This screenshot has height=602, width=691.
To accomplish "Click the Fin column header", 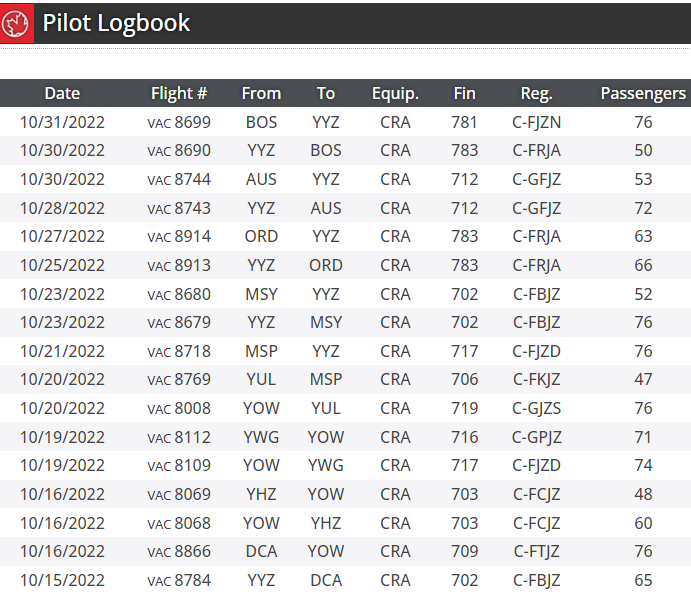I will pyautogui.click(x=464, y=94).
